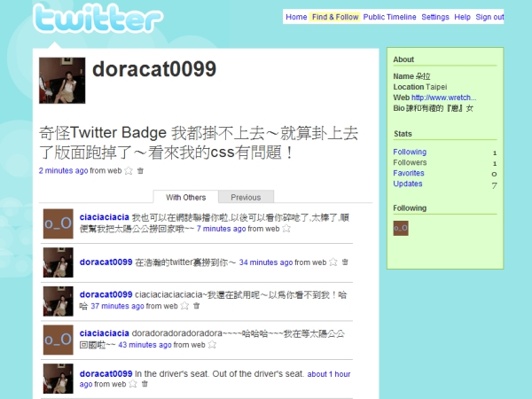532x399 pixels.
Task: Click doracat0099 avatar beside the 34 minutes ago tweet
Action: [x=58, y=262]
